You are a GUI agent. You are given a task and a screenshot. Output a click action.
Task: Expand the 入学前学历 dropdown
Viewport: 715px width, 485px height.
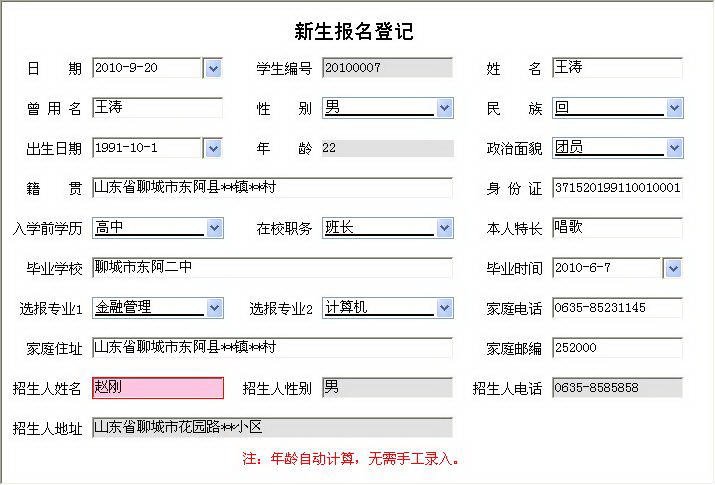pos(214,228)
